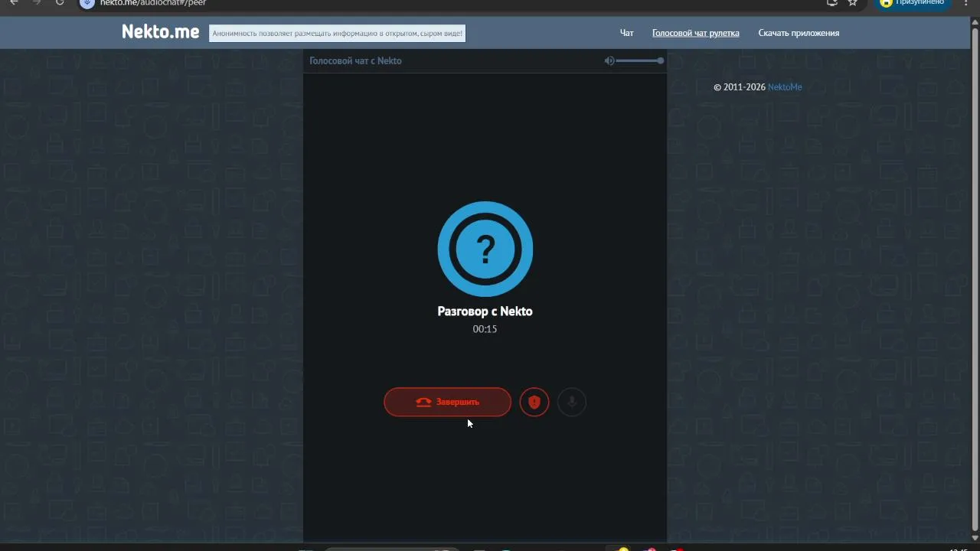980x551 pixels.
Task: Open Голосовой чат рулетка page
Action: pos(696,33)
